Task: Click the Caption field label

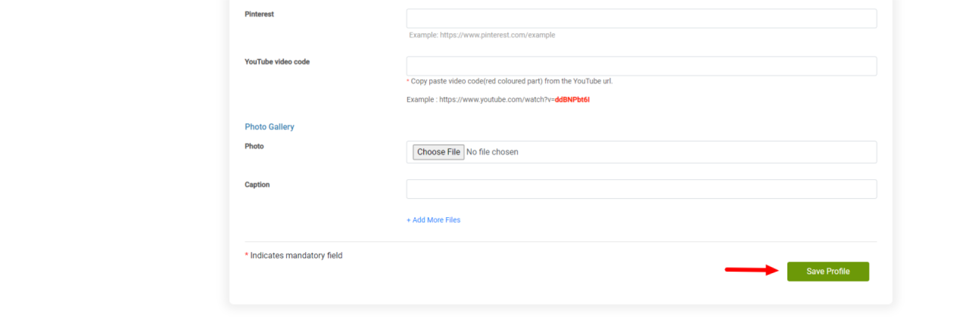Action: click(257, 185)
